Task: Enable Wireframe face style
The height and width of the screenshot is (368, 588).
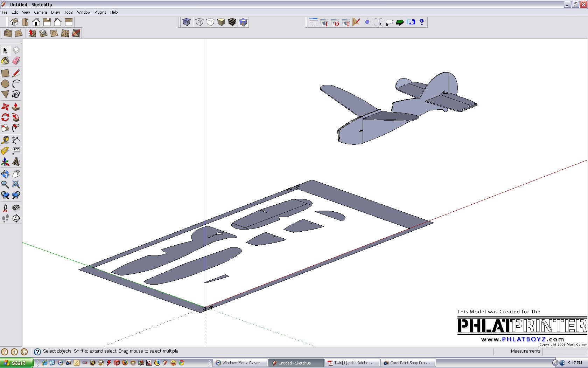Action: tap(199, 22)
